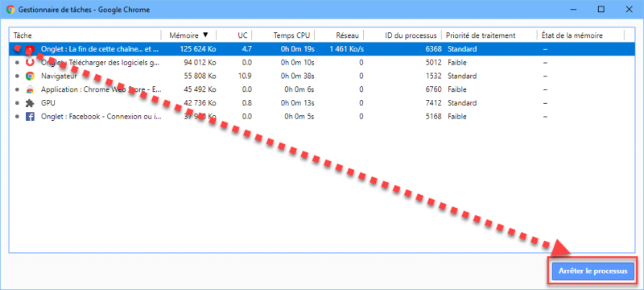The width and height of the screenshot is (644, 290).
Task: Click CPU time 0h 0m 13s
Action: pyautogui.click(x=297, y=103)
